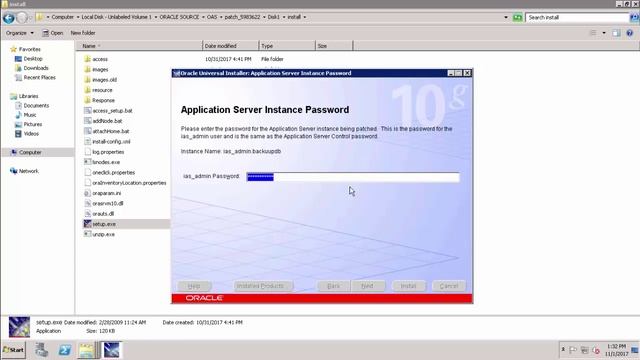Image resolution: width=640 pixels, height=360 pixels.
Task: Click the Explorer forward navigation arrow
Action: click(x=22, y=18)
